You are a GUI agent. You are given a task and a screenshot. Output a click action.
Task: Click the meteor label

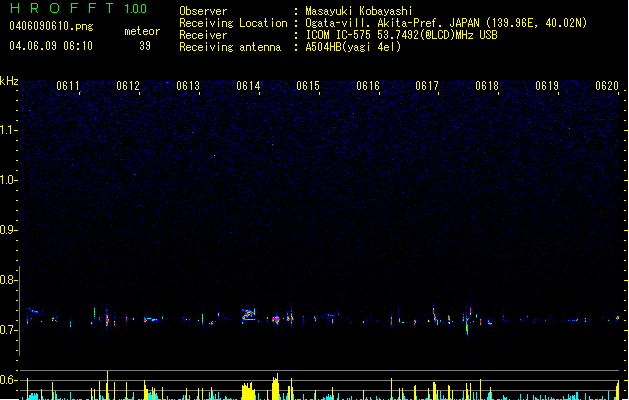click(x=142, y=31)
